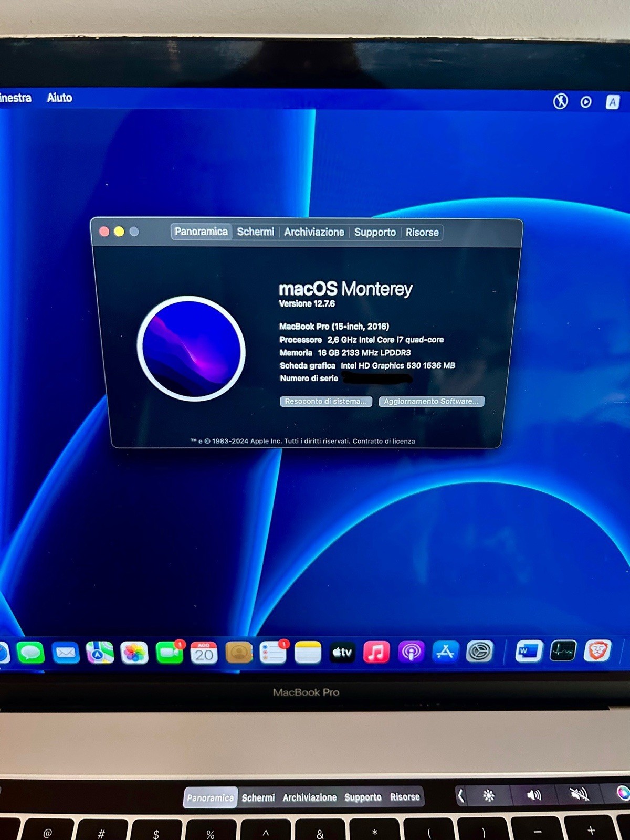The height and width of the screenshot is (840, 630).
Task: Expand the Touch Bar control strip chevron
Action: [461, 796]
